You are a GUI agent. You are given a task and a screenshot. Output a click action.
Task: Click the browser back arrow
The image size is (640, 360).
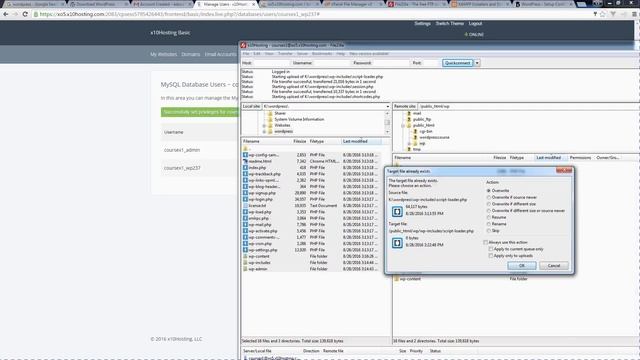click(x=6, y=14)
